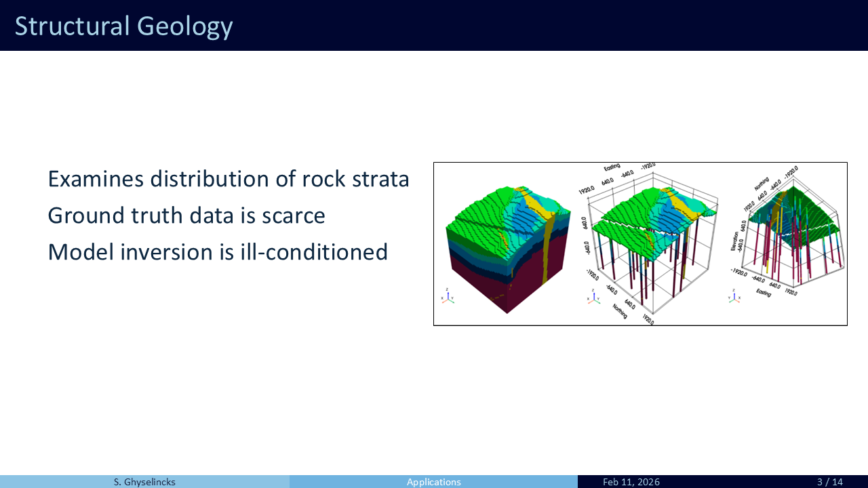
Task: Click the line 'Ground truth data is scarce'
Action: 186,216
